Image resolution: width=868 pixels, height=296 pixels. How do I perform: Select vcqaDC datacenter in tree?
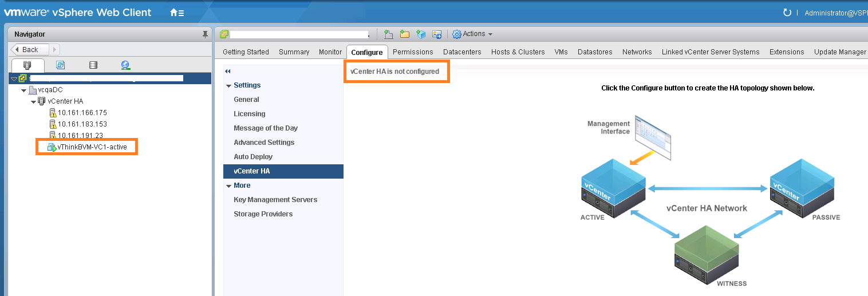(x=50, y=90)
